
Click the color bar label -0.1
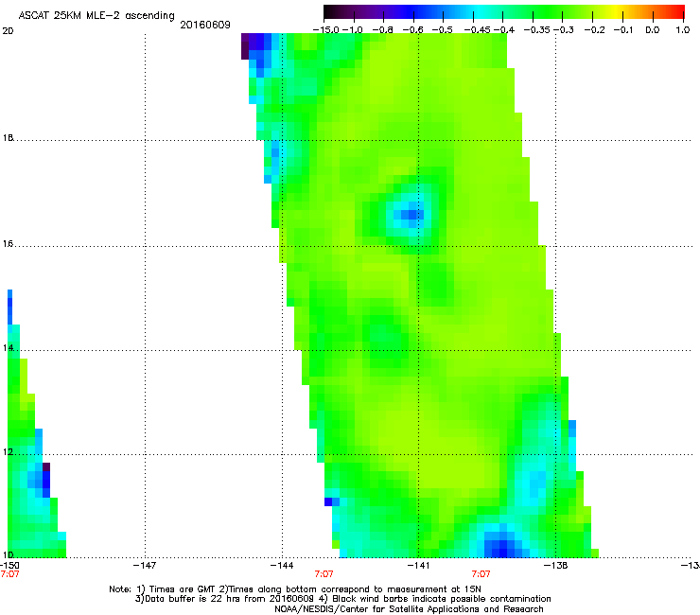click(623, 30)
